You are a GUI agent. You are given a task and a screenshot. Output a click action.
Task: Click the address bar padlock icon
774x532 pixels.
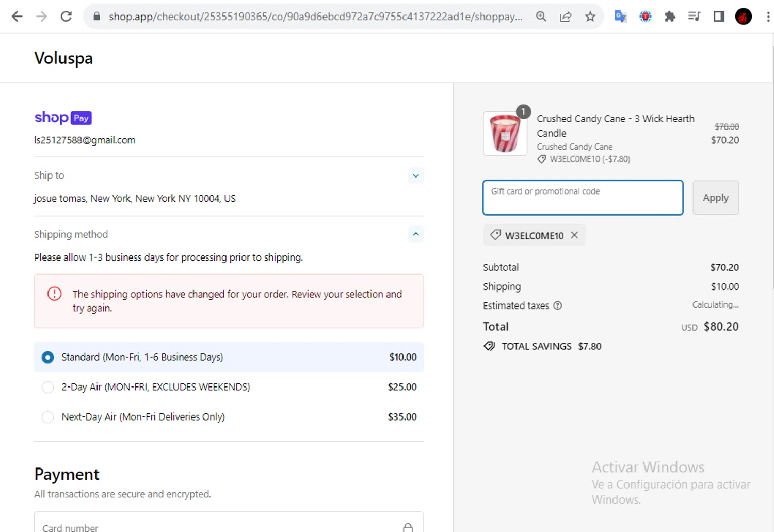pyautogui.click(x=96, y=17)
